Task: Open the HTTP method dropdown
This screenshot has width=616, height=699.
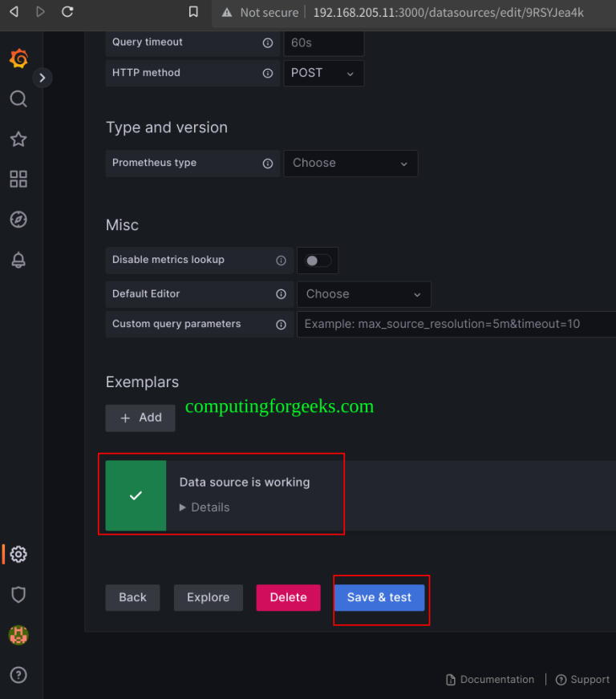Action: click(x=323, y=73)
